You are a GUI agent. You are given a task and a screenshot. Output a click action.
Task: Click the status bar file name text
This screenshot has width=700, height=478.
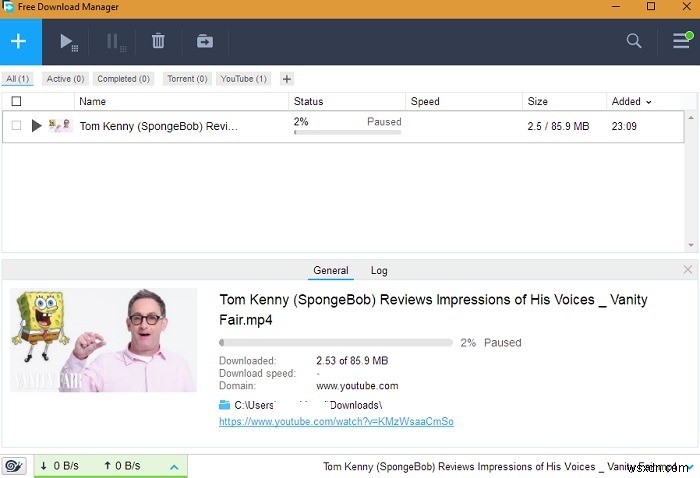(500, 467)
